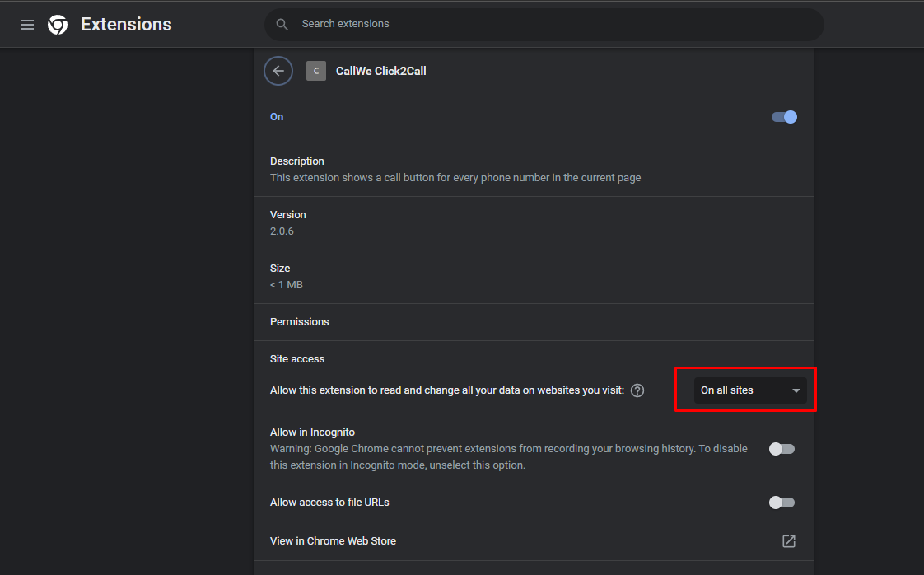Screen dimensions: 924x575
Task: Click the Size heading
Action: tap(280, 269)
